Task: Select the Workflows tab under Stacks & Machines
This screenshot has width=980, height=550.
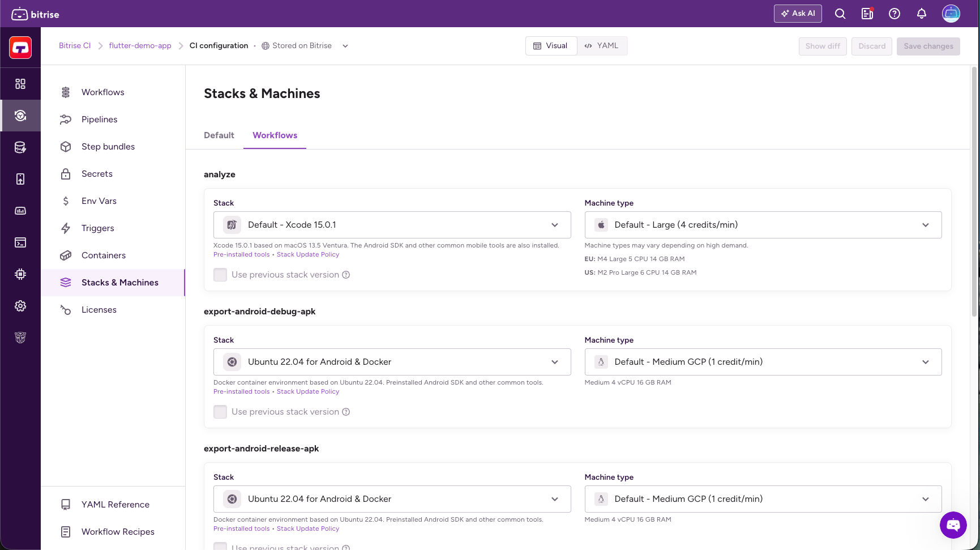Action: point(275,135)
